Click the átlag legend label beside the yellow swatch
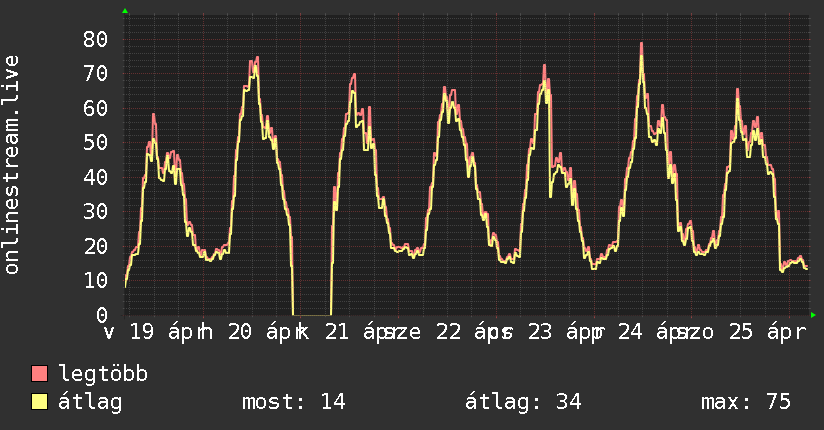The width and height of the screenshot is (824, 430). (90, 402)
